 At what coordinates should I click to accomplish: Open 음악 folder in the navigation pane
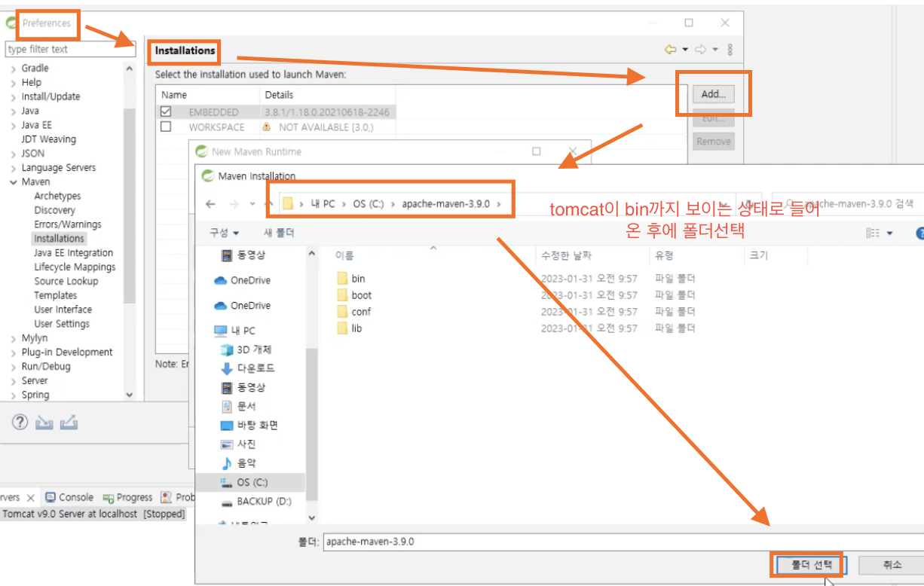238,462
